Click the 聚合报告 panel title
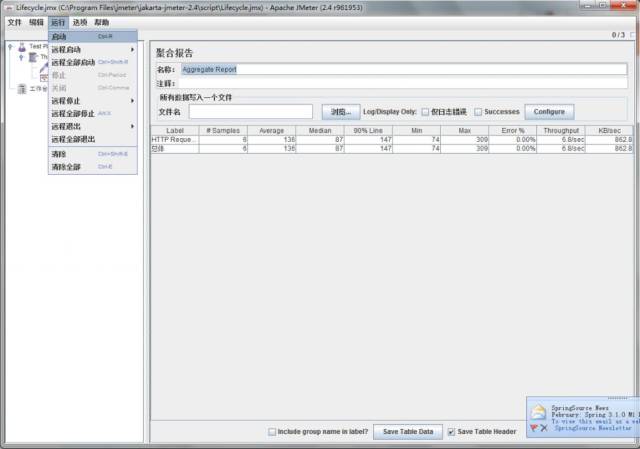This screenshot has height=449, width=640. (174, 53)
